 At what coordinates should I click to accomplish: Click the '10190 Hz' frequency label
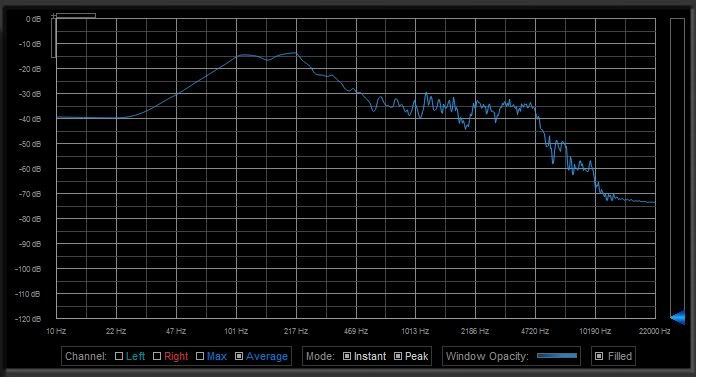click(x=595, y=331)
